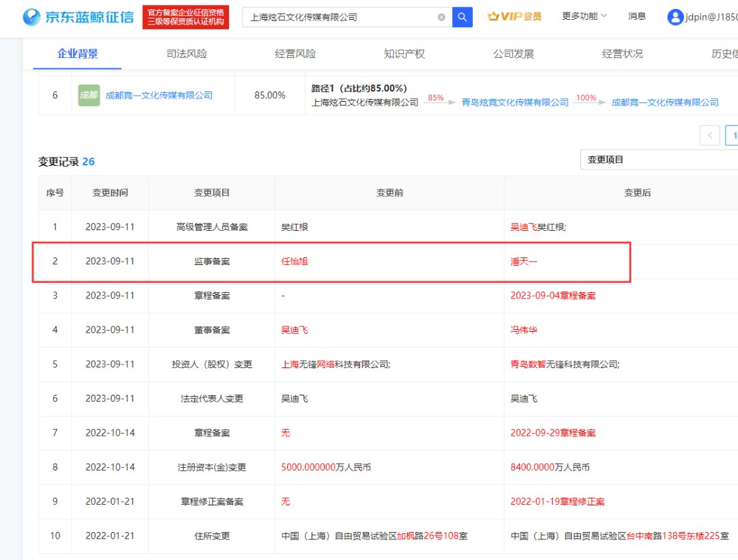Viewport: 738px width, 560px height.
Task: Open 成都竞一文化传媒有限公司 in the company column
Action: click(x=159, y=96)
